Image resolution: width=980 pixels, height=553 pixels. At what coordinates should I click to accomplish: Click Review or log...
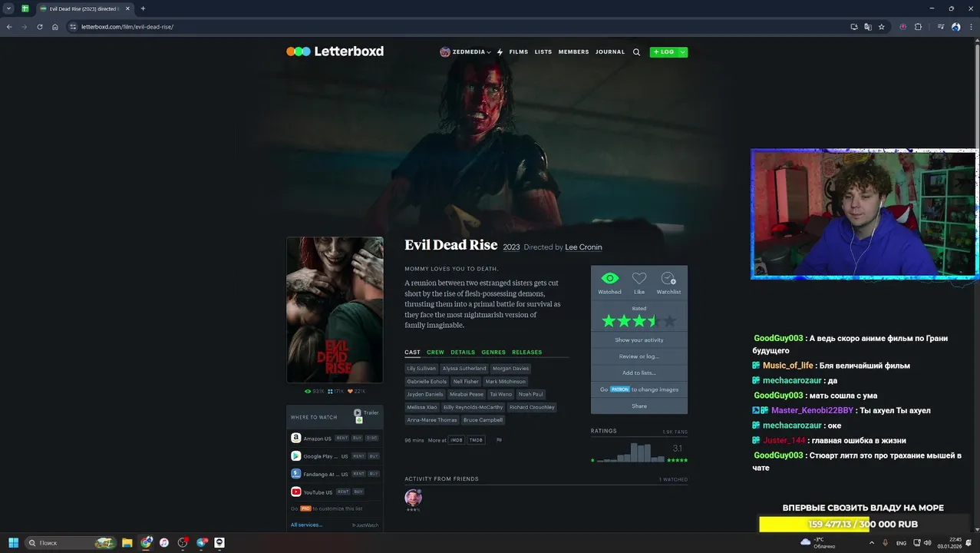coord(639,356)
